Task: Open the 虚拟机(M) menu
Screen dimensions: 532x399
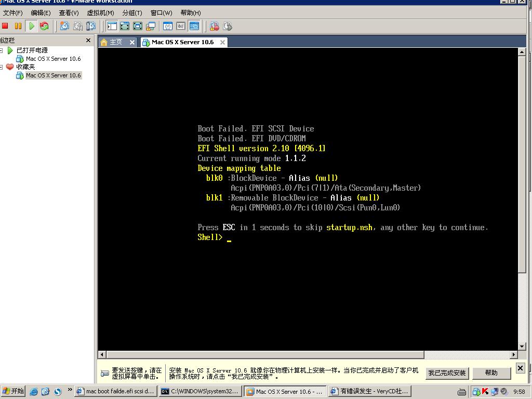Action: pos(100,12)
